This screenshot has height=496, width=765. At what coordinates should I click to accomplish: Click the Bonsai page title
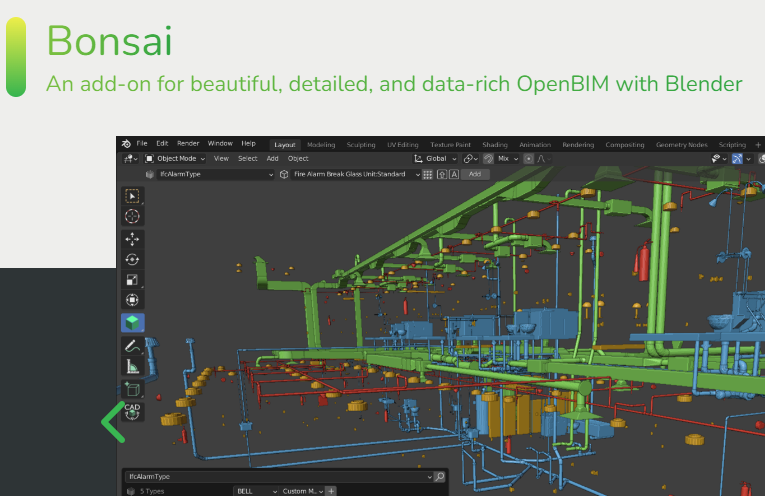(x=109, y=41)
